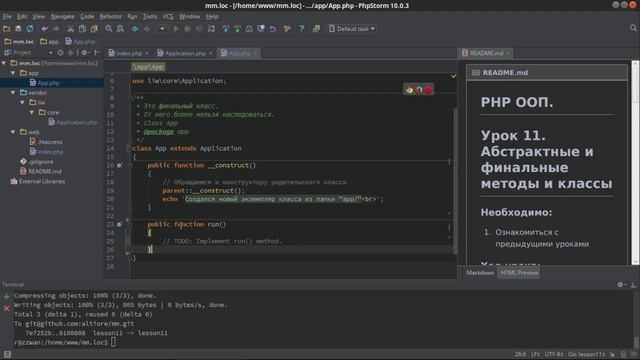Click the VCS Commit Changes icon
The image size is (640, 360).
click(x=238, y=29)
